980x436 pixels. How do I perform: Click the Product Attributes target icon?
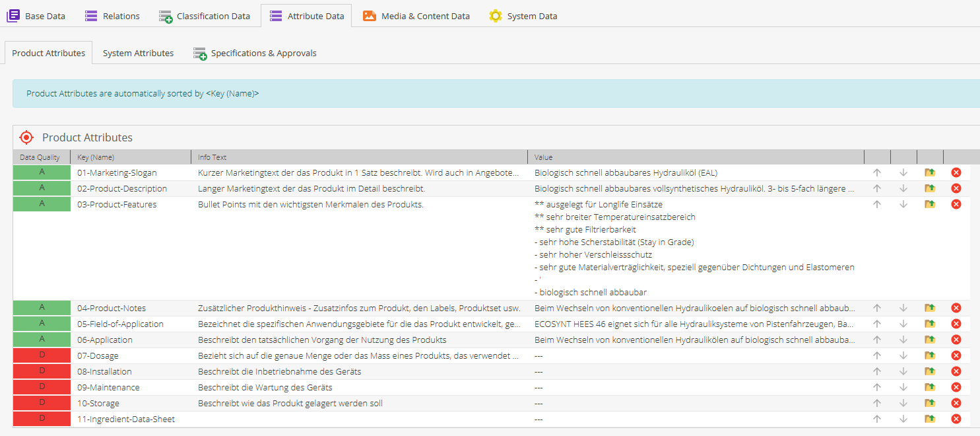tap(26, 137)
